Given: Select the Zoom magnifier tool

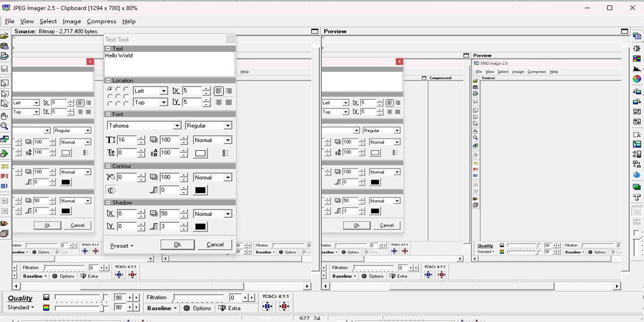Looking at the screenshot, I should point(4,127).
